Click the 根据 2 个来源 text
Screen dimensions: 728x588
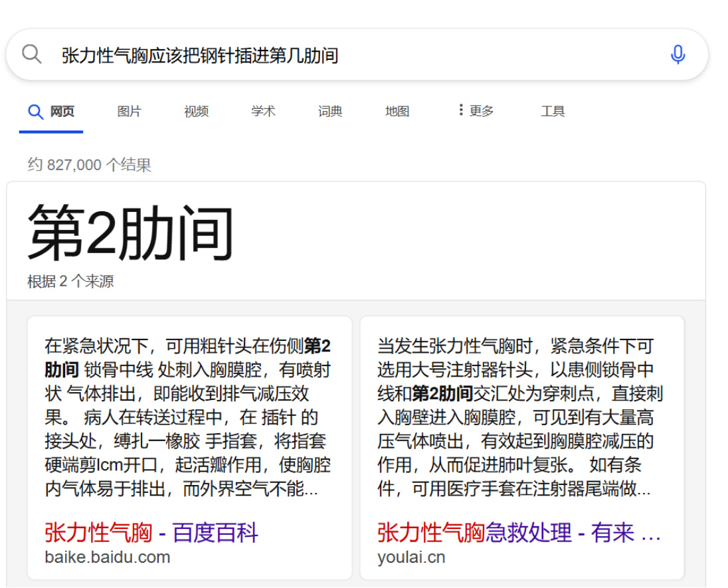(70, 281)
